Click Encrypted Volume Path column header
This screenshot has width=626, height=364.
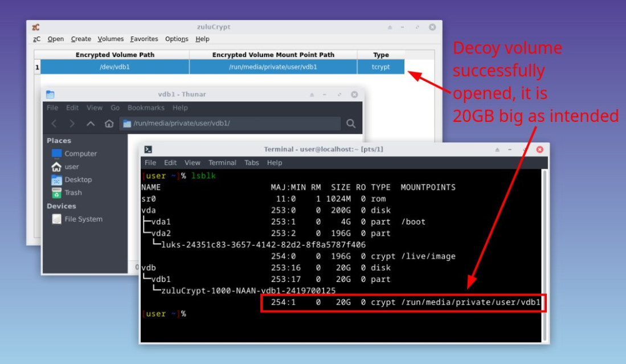115,55
